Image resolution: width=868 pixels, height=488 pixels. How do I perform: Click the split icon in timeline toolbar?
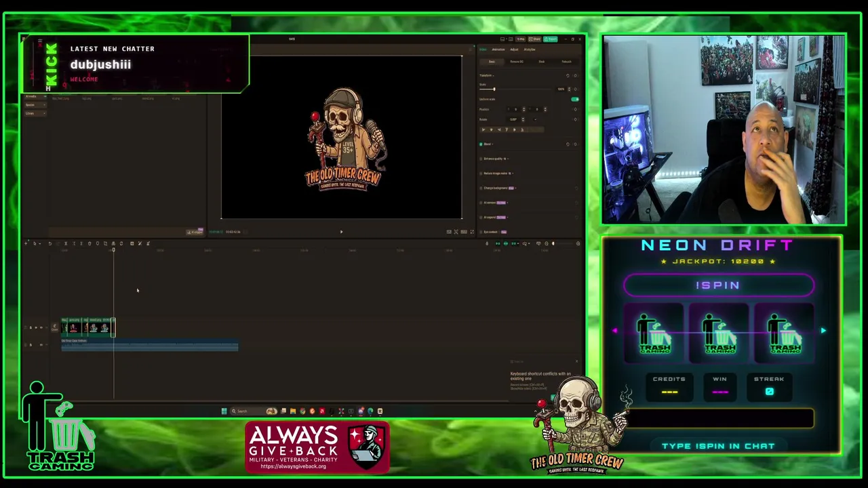coord(66,244)
